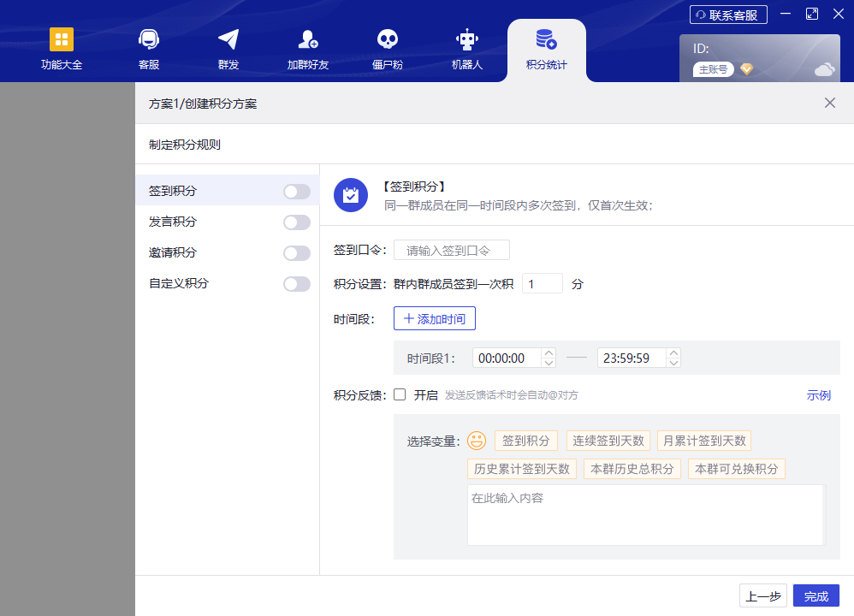Click the 主账号 badge

pyautogui.click(x=714, y=69)
